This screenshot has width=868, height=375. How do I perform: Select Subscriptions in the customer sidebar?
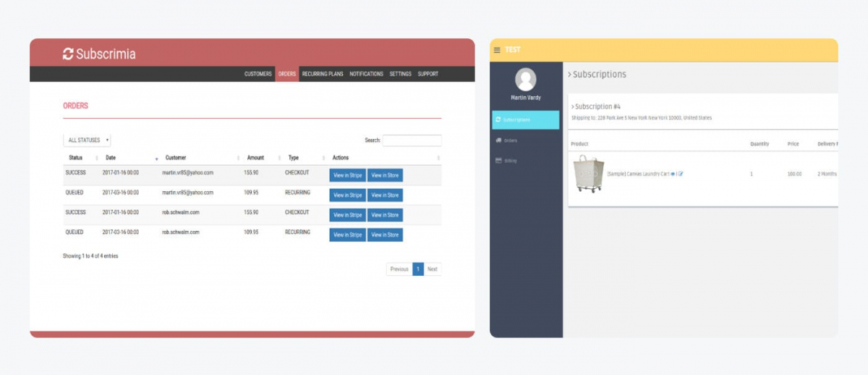coord(526,119)
